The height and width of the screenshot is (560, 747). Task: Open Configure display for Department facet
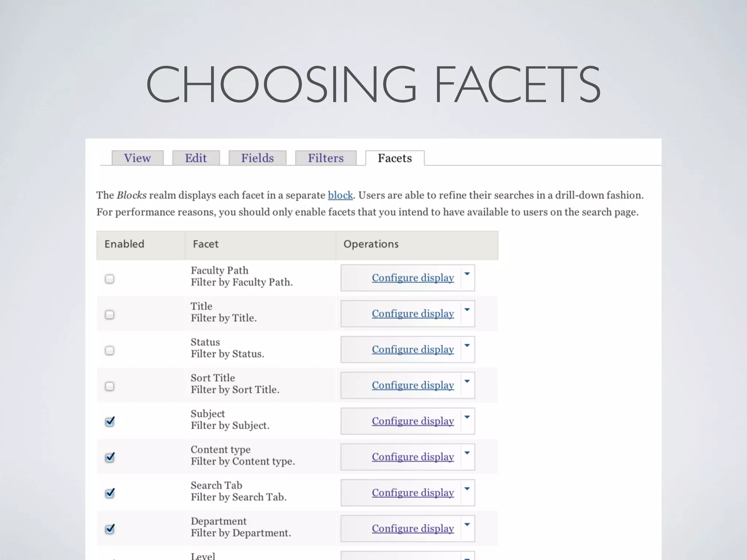(413, 528)
